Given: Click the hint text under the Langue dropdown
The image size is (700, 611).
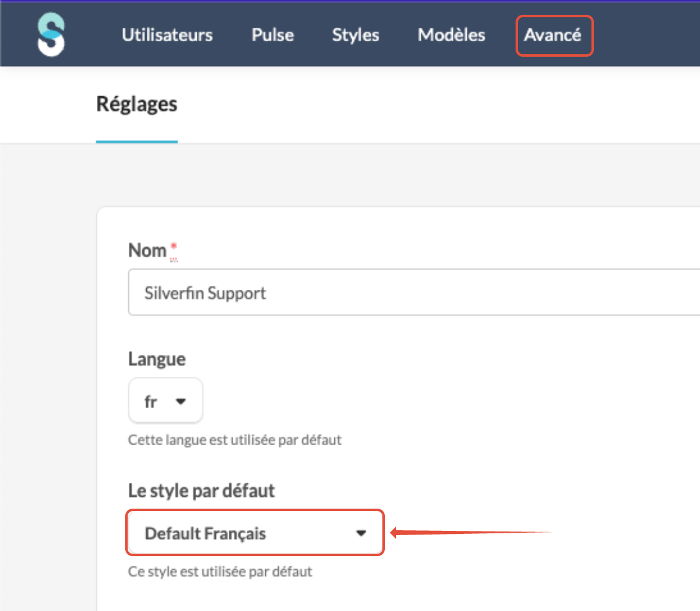Looking at the screenshot, I should tap(234, 440).
